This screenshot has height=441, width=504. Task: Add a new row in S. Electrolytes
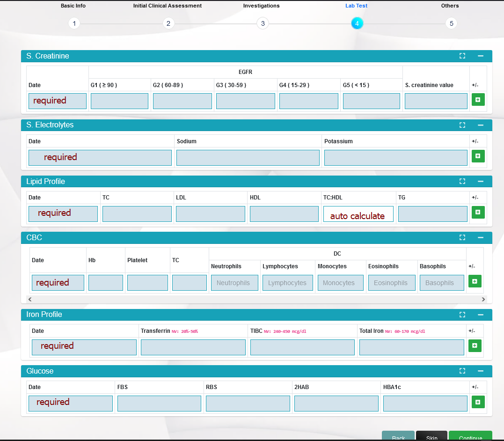[478, 156]
